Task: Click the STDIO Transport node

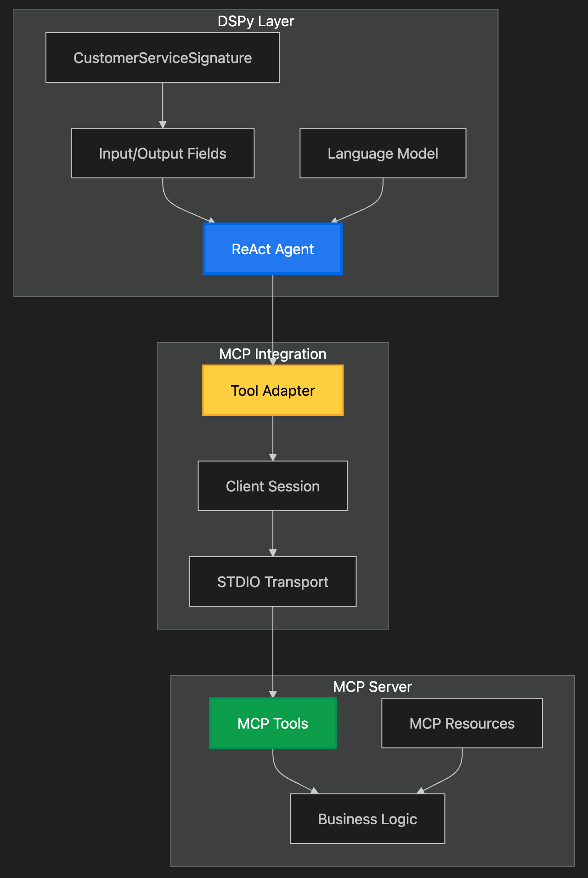Action: [x=273, y=582]
